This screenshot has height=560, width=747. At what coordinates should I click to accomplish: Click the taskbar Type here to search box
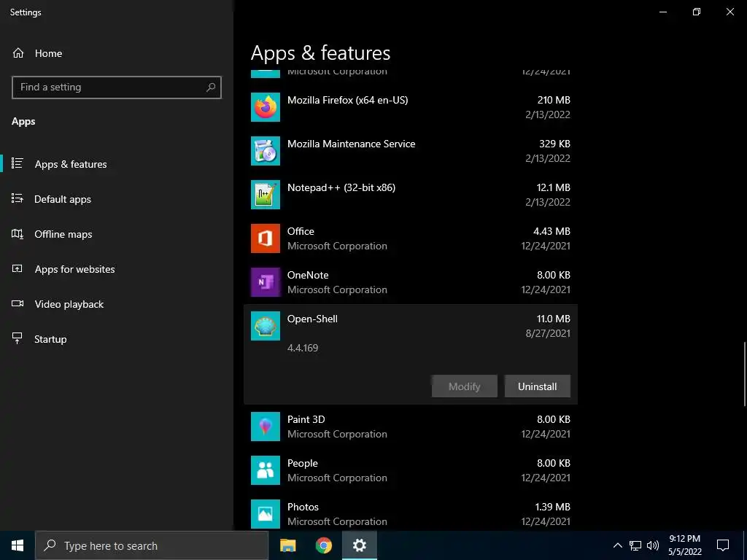pyautogui.click(x=152, y=545)
